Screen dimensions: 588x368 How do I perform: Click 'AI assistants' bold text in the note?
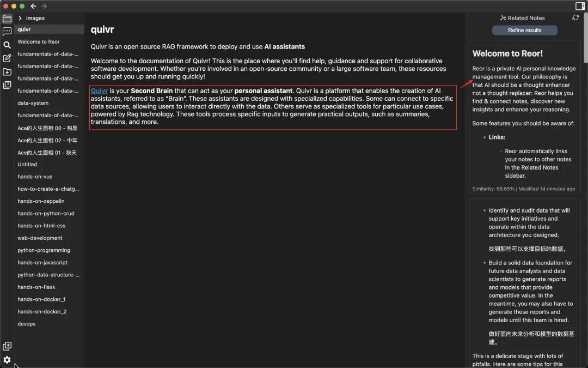(285, 46)
